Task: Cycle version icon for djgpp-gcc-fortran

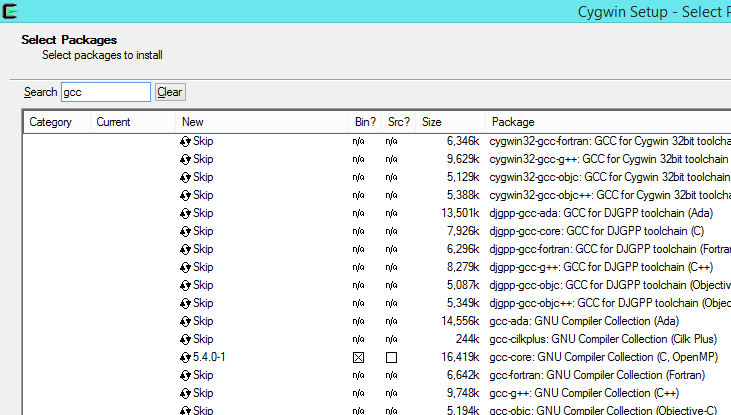Action: pyautogui.click(x=186, y=249)
